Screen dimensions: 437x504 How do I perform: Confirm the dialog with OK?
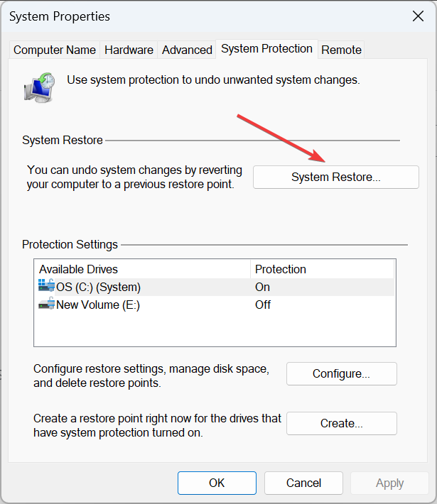(x=217, y=483)
